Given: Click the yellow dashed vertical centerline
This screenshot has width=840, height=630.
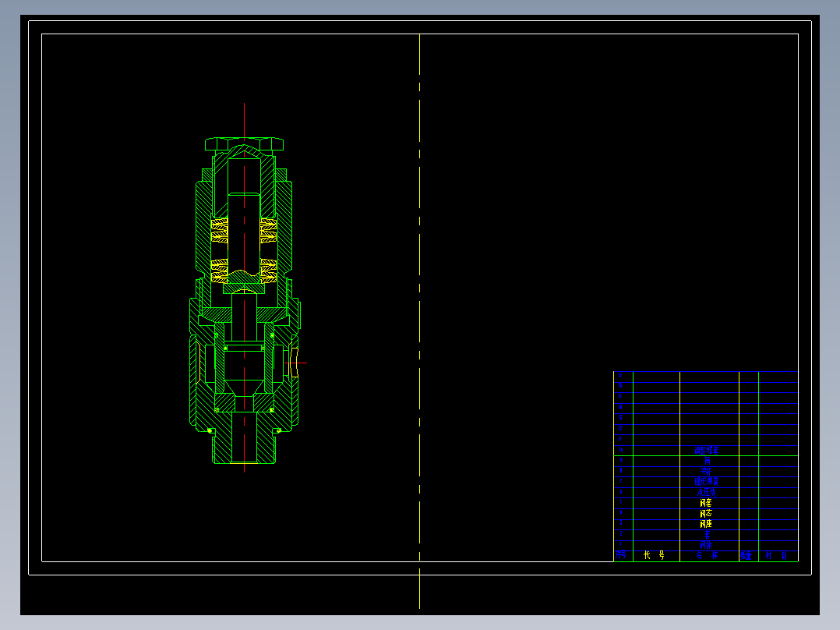Looking at the screenshot, I should (x=419, y=322).
